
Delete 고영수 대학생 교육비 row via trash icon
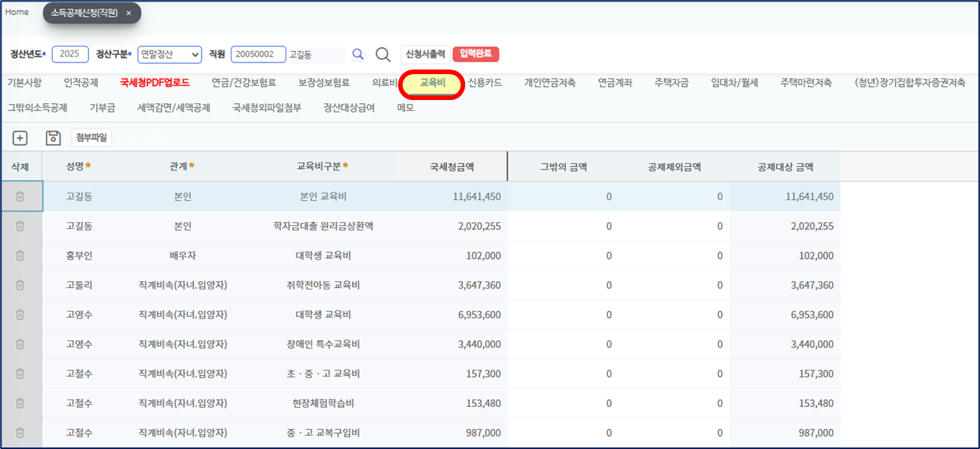20,315
